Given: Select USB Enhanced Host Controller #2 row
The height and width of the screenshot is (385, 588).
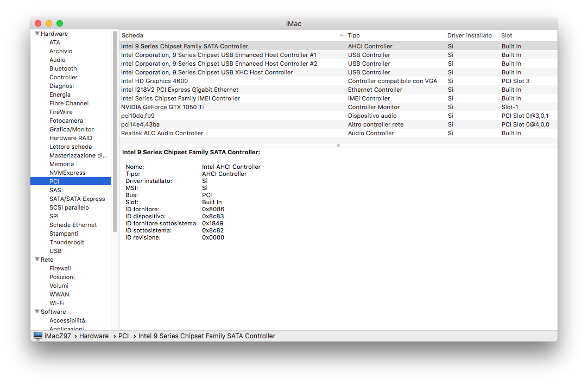Looking at the screenshot, I should [x=338, y=64].
